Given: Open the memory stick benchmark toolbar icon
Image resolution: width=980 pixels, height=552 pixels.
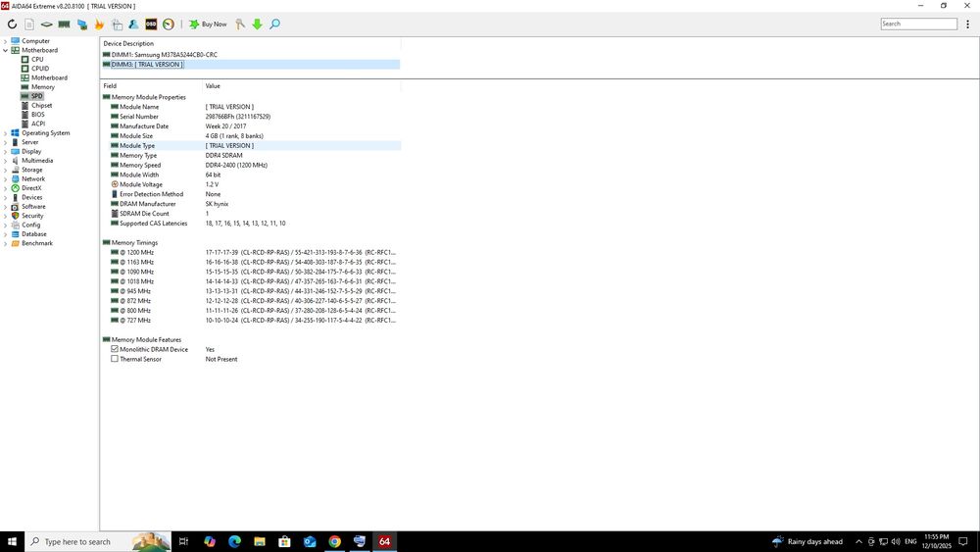Looking at the screenshot, I should tap(65, 25).
